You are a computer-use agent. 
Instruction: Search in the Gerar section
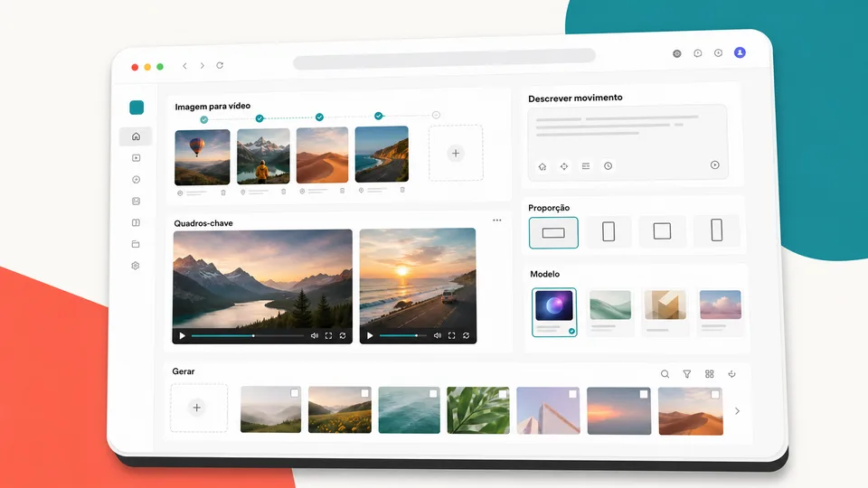(665, 374)
